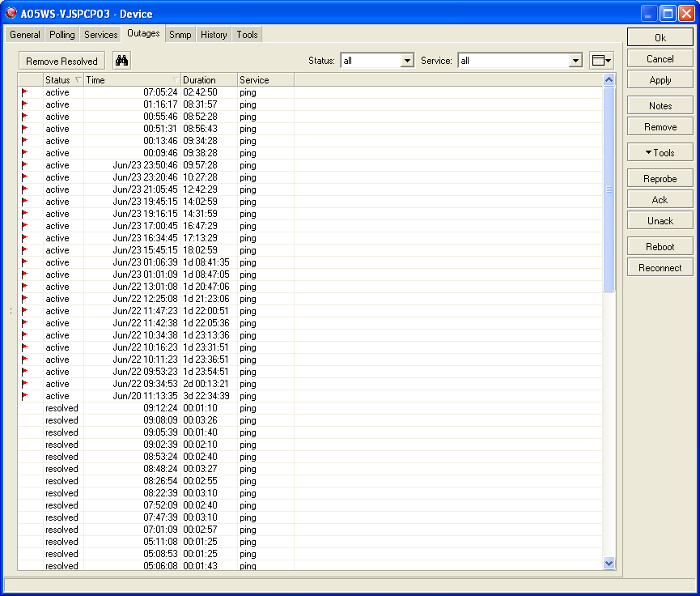Click red flag of 00:09:46 outage
The image size is (700, 596).
(24, 153)
